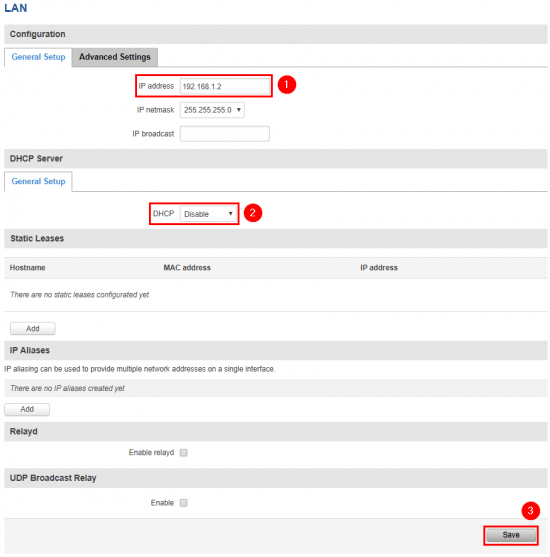Screen dimensions: 550x557
Task: Switch to Advanced Settings tab
Action: (115, 57)
